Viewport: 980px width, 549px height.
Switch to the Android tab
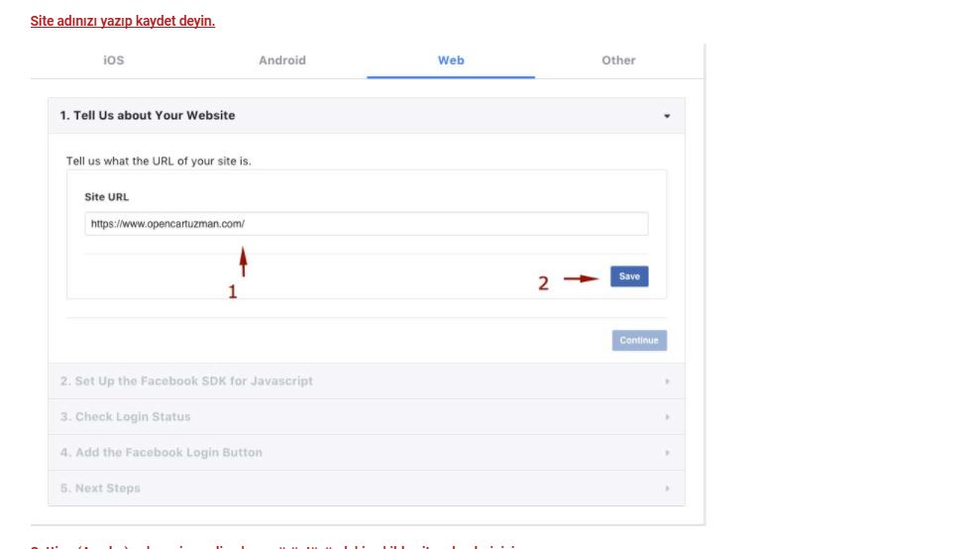coord(282,60)
